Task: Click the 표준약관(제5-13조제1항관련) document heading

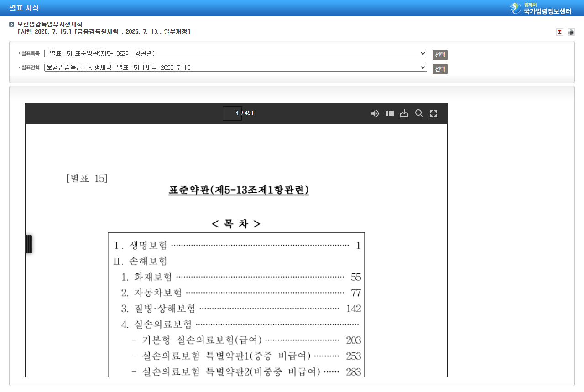Action: click(239, 190)
